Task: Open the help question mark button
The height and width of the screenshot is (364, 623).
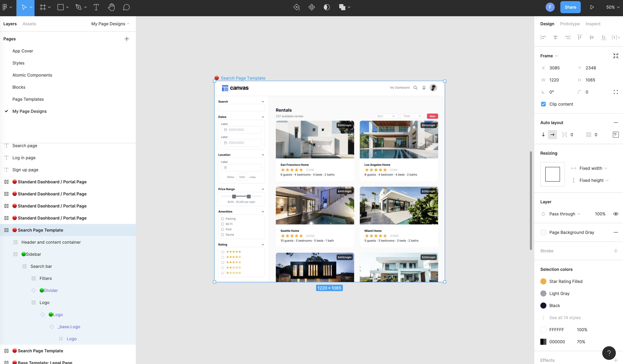Action: pos(609,353)
